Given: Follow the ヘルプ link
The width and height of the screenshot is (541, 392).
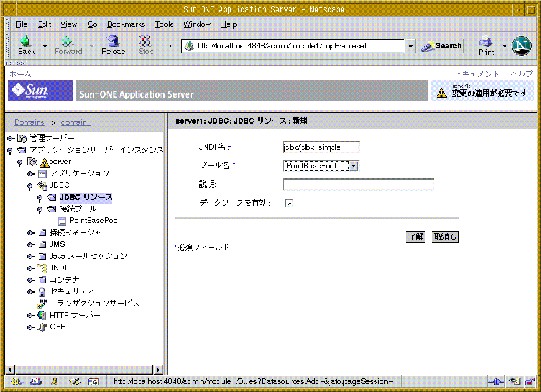Looking at the screenshot, I should pyautogui.click(x=522, y=74).
